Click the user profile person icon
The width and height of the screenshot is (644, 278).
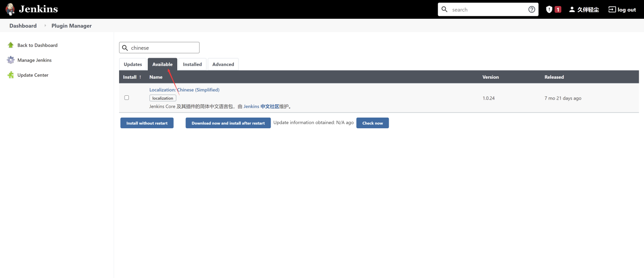[x=572, y=9]
